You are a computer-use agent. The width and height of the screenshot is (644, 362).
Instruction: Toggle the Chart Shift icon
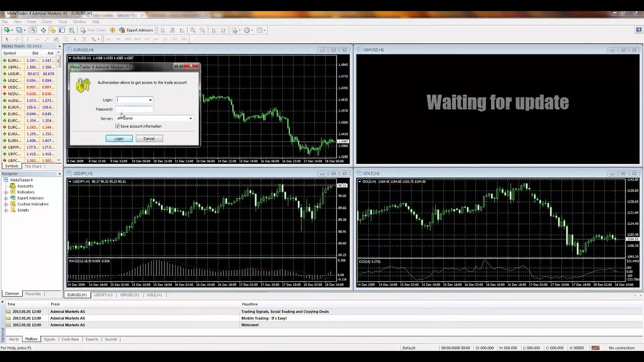(223, 30)
